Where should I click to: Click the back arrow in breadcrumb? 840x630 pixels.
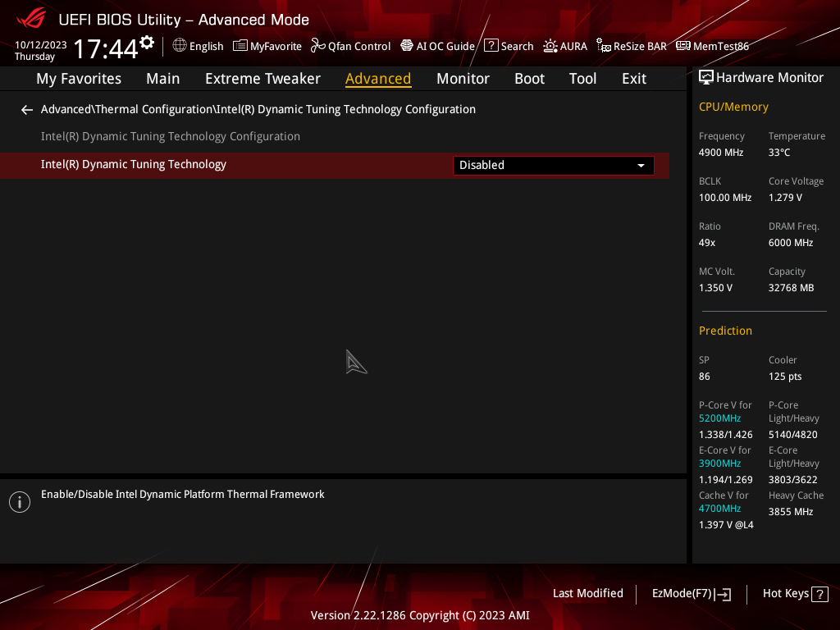[27, 110]
